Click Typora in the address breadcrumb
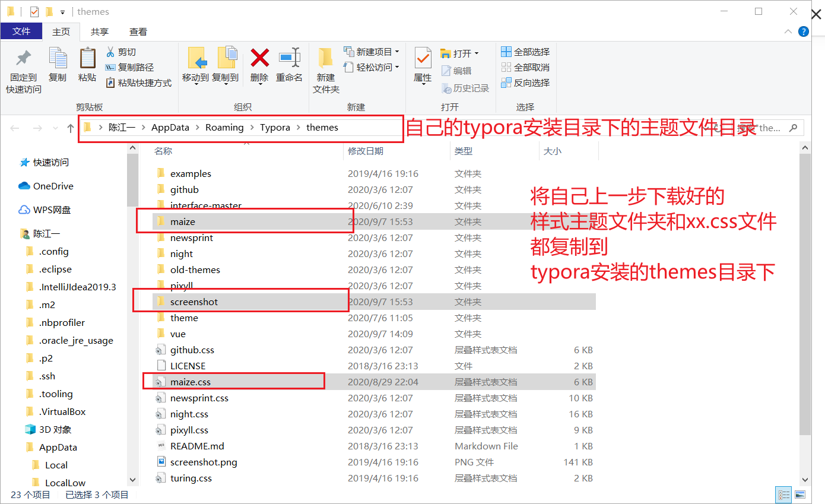 pyautogui.click(x=275, y=128)
